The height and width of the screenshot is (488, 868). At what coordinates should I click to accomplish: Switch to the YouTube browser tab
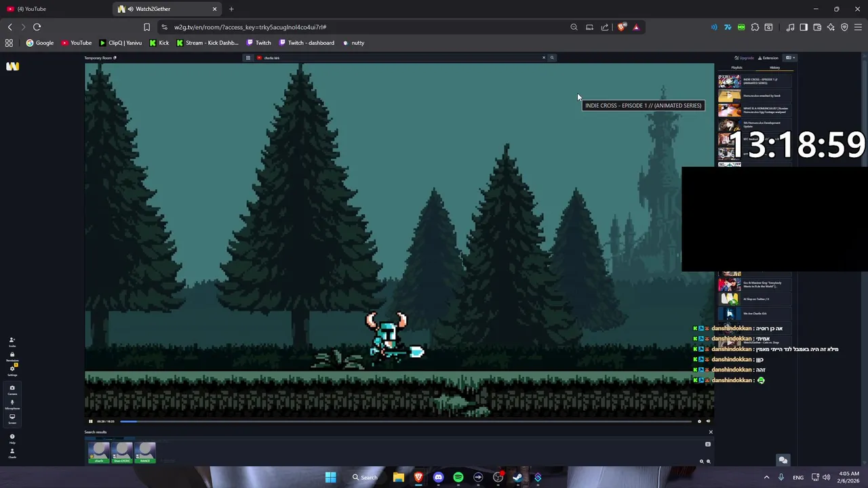(x=56, y=9)
